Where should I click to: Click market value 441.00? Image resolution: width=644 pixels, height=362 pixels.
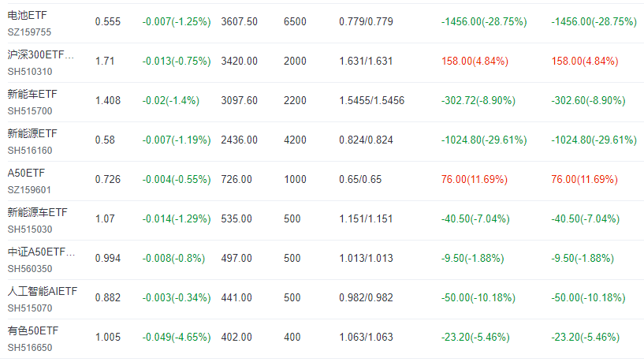[236, 298]
